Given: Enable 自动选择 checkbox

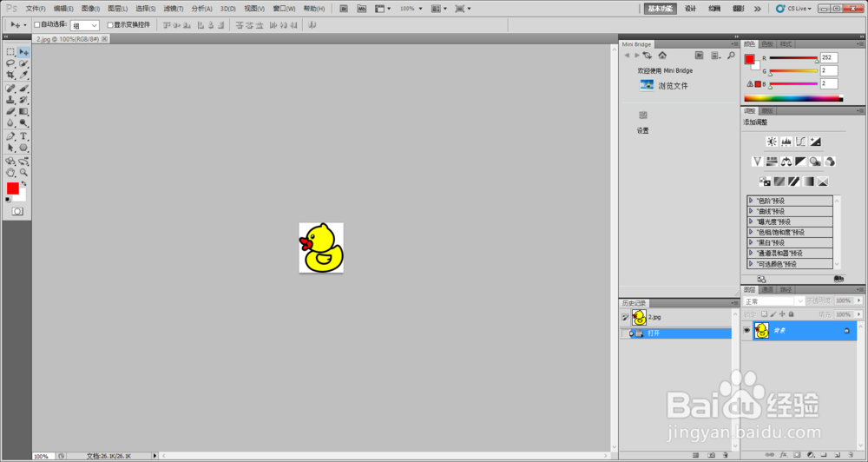Looking at the screenshot, I should coord(37,25).
